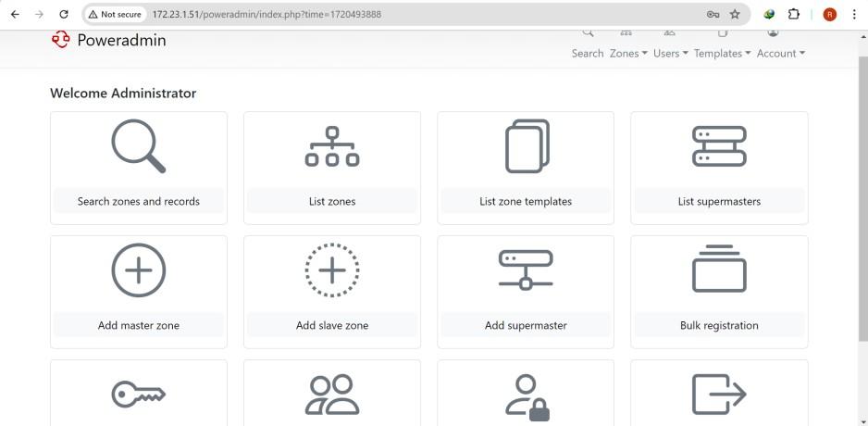Open the browser extensions puzzle icon
This screenshot has width=868, height=426.
pos(794,15)
